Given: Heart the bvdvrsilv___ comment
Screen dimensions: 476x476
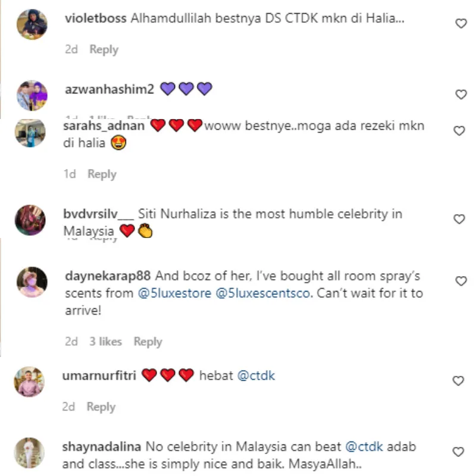Looking at the screenshot, I should point(460,220).
